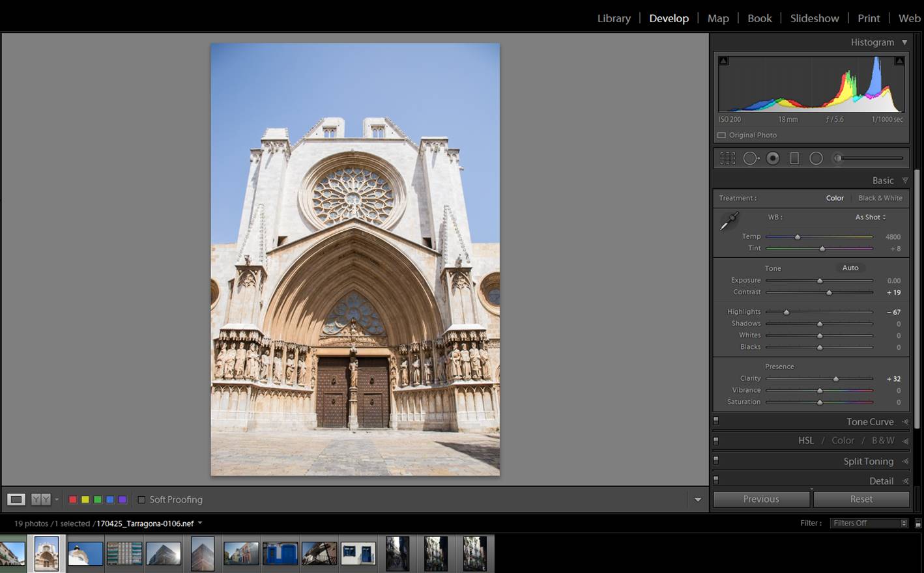Toggle the Split Toning panel switch
Image resolution: width=924 pixels, height=573 pixels.
[x=715, y=460]
